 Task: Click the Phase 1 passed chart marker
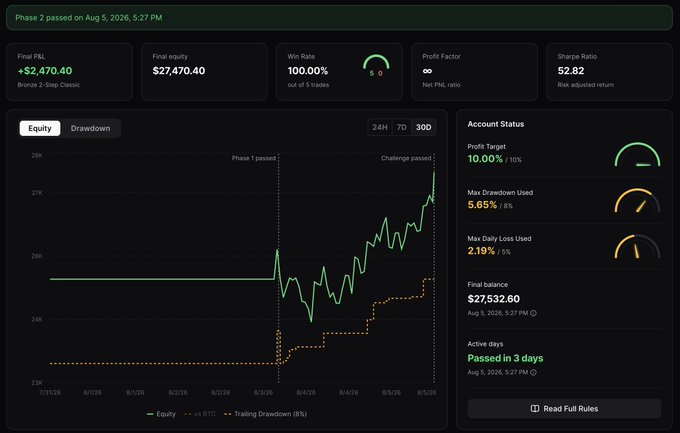(x=254, y=158)
